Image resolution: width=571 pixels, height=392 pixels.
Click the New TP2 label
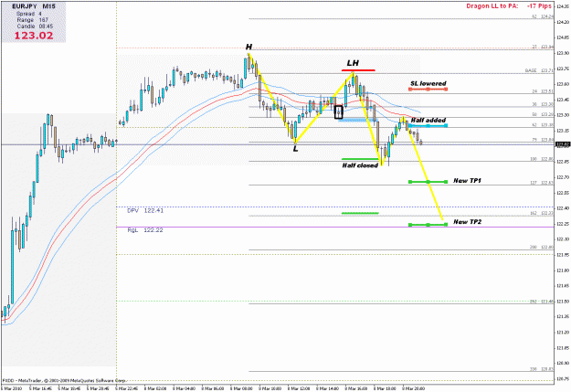pyautogui.click(x=467, y=222)
